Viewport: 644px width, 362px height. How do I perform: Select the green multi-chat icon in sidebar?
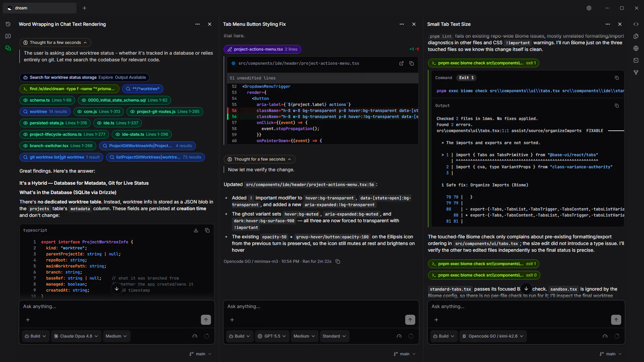[x=8, y=48]
